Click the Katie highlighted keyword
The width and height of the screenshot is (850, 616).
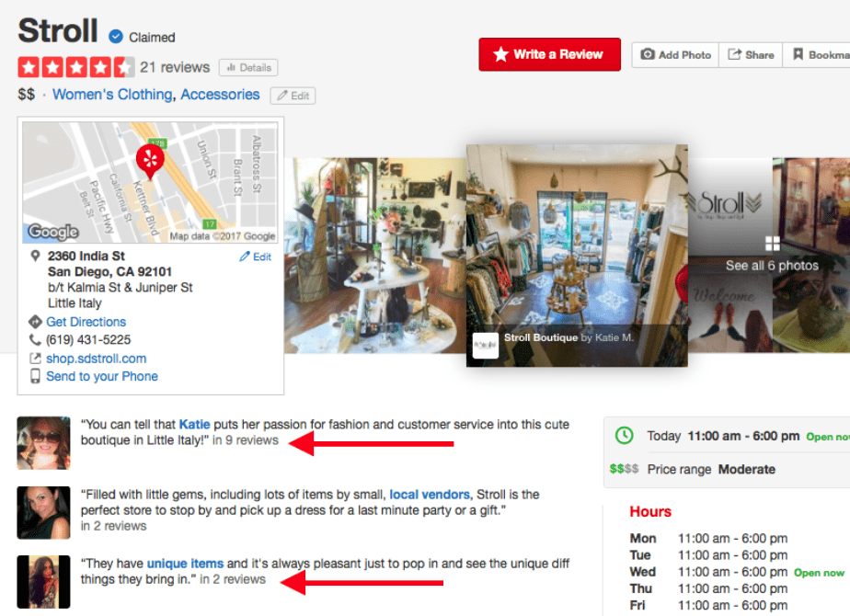194,424
